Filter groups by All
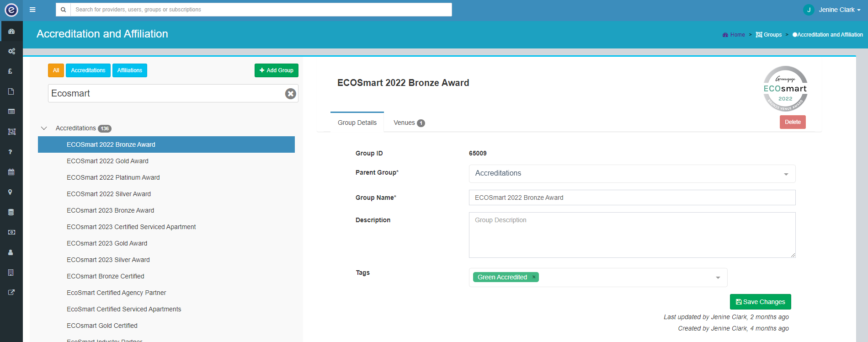 click(x=56, y=70)
